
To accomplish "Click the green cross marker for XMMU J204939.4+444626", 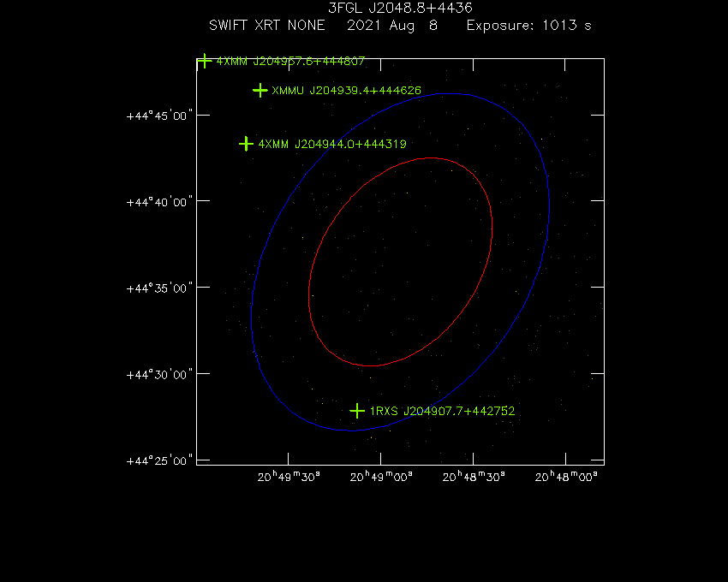I will 260,90.
